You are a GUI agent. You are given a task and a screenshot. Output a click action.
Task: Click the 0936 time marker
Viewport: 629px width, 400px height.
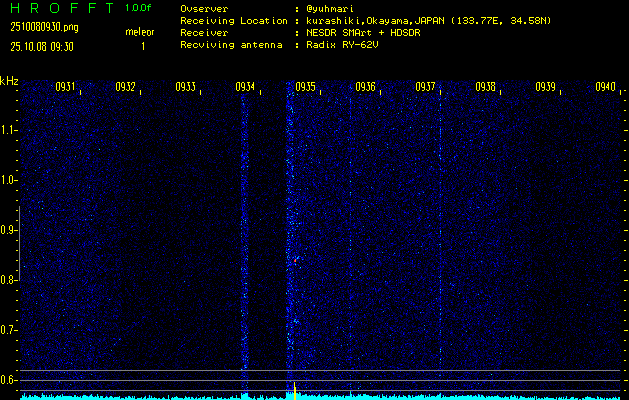[x=365, y=87]
